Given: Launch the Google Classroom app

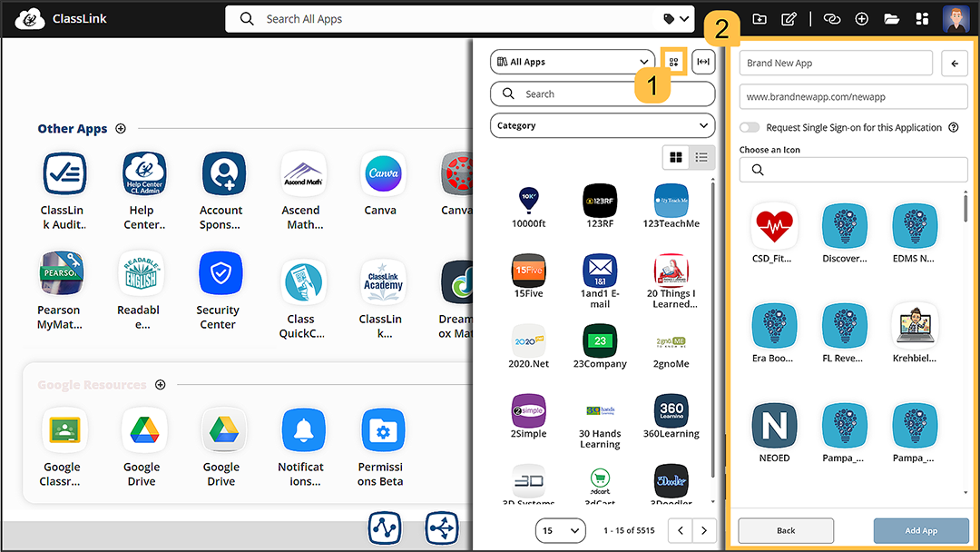Looking at the screenshot, I should [64, 430].
